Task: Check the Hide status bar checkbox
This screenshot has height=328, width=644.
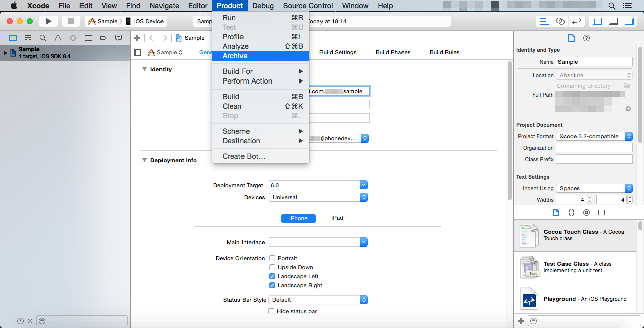Action: (x=271, y=311)
